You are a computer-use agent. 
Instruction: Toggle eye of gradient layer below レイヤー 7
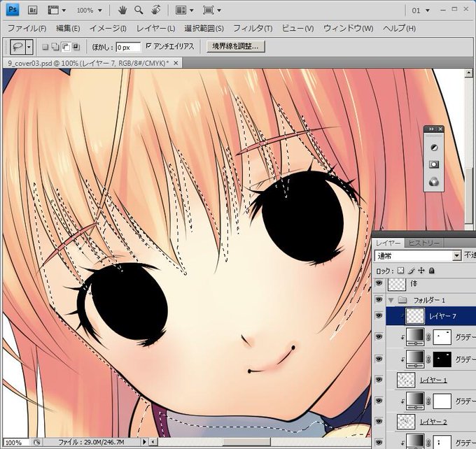point(379,336)
